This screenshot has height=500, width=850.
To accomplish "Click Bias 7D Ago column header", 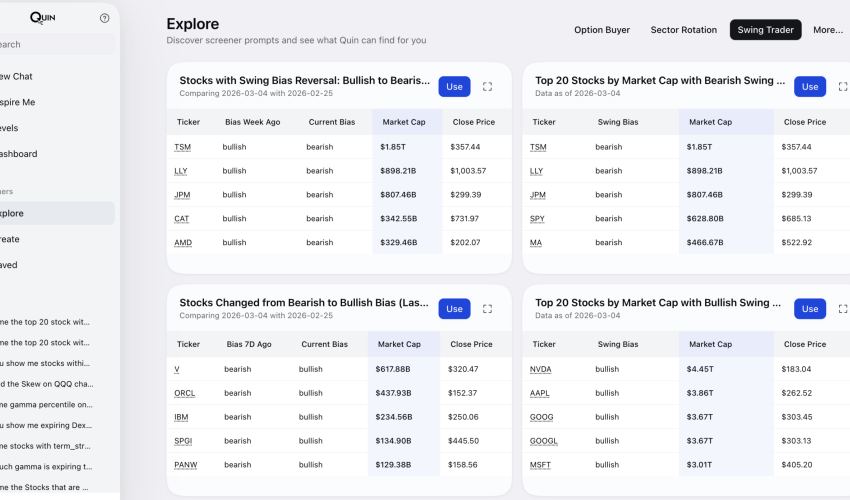I will point(249,344).
